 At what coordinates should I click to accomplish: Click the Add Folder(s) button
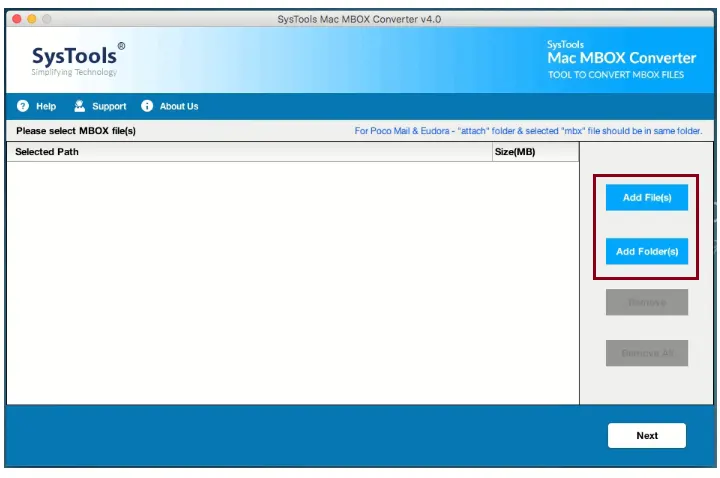647,251
